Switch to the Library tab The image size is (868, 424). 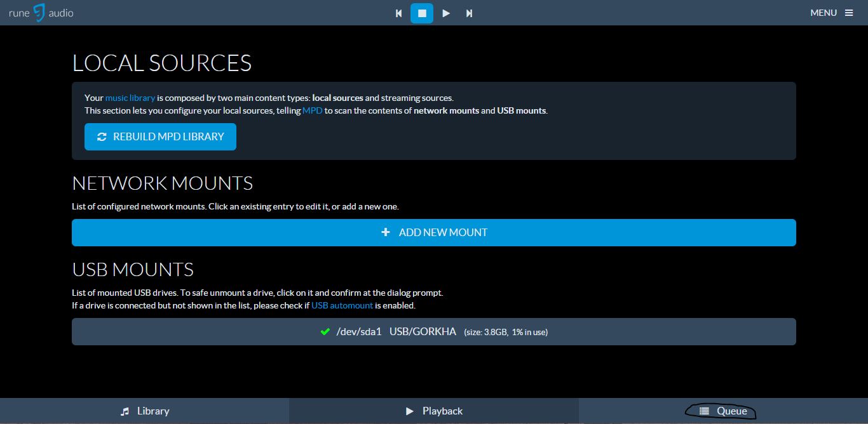pos(145,411)
